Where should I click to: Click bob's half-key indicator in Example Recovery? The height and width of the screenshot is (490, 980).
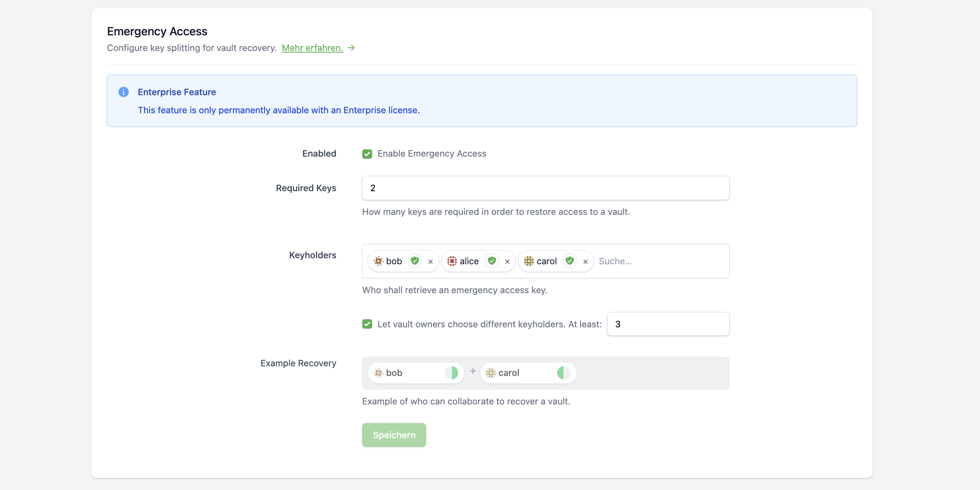pyautogui.click(x=452, y=373)
